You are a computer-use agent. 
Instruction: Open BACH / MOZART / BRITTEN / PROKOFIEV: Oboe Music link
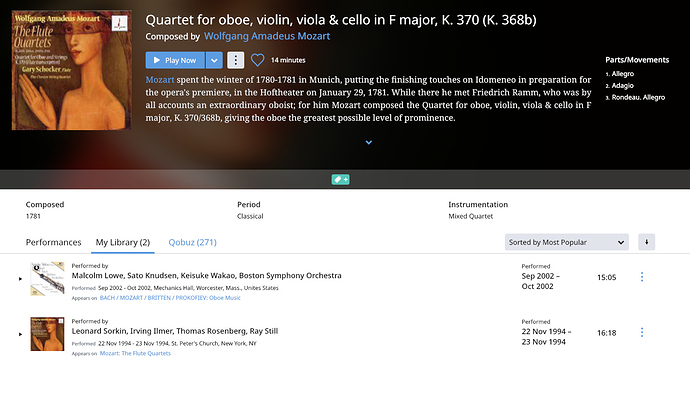tap(170, 298)
